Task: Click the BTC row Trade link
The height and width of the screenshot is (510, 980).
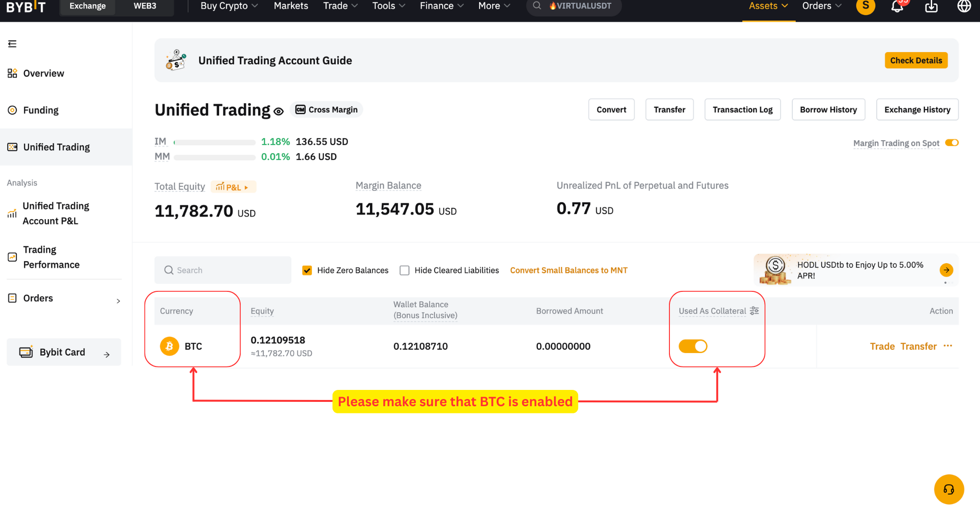Action: coord(882,346)
